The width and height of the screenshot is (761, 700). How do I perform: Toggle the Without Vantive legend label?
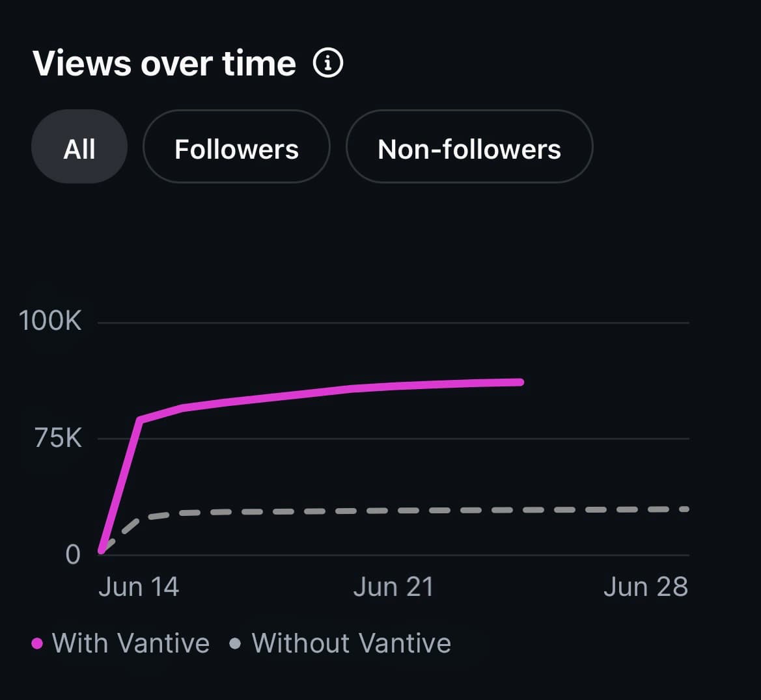coord(352,643)
